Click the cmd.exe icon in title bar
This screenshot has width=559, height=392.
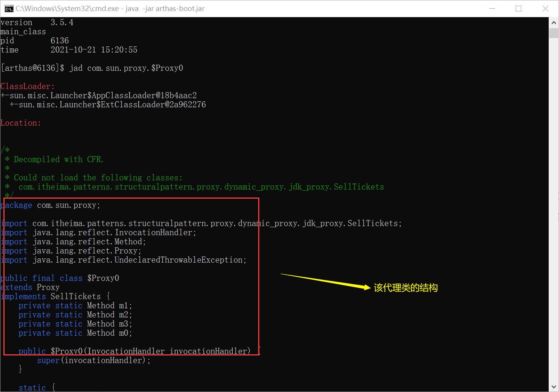[x=9, y=9]
